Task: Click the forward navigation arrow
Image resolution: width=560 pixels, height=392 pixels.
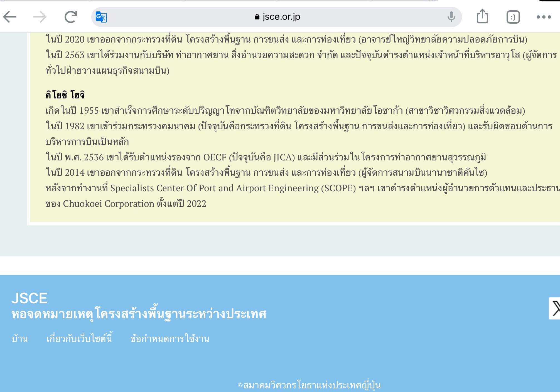Action: click(x=40, y=17)
